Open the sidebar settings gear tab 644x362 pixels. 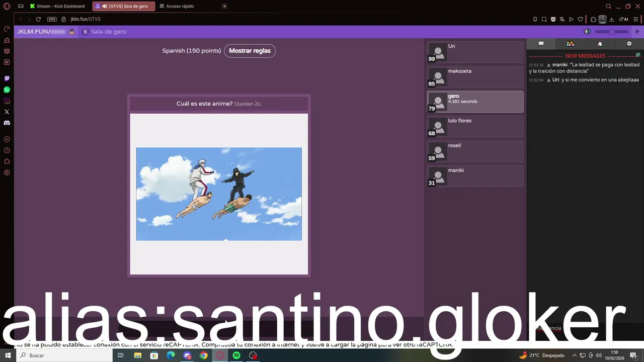click(x=629, y=44)
